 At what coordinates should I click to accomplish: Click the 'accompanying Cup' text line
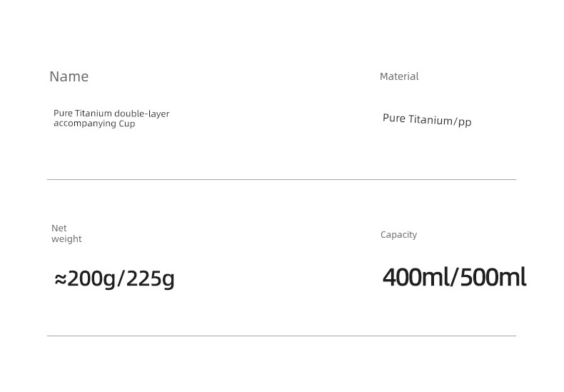click(94, 124)
